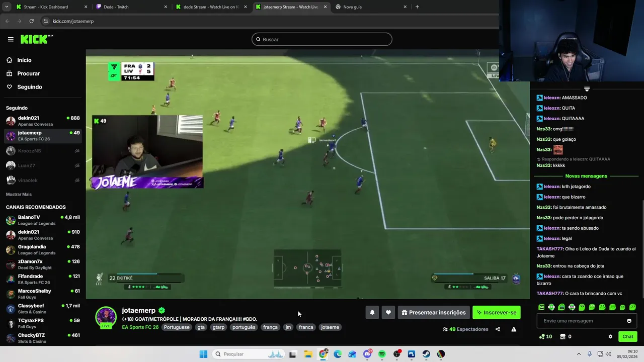
Task: Click the channel points icon showing 10
Action: (545, 337)
